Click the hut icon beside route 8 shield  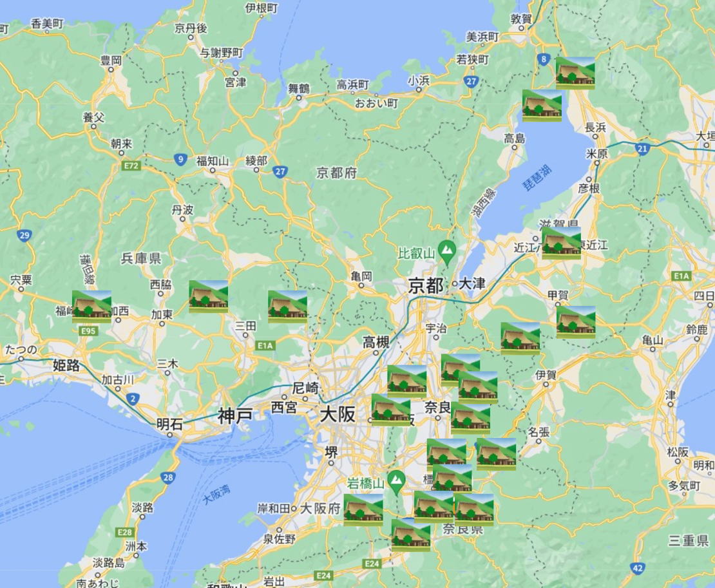coord(575,73)
